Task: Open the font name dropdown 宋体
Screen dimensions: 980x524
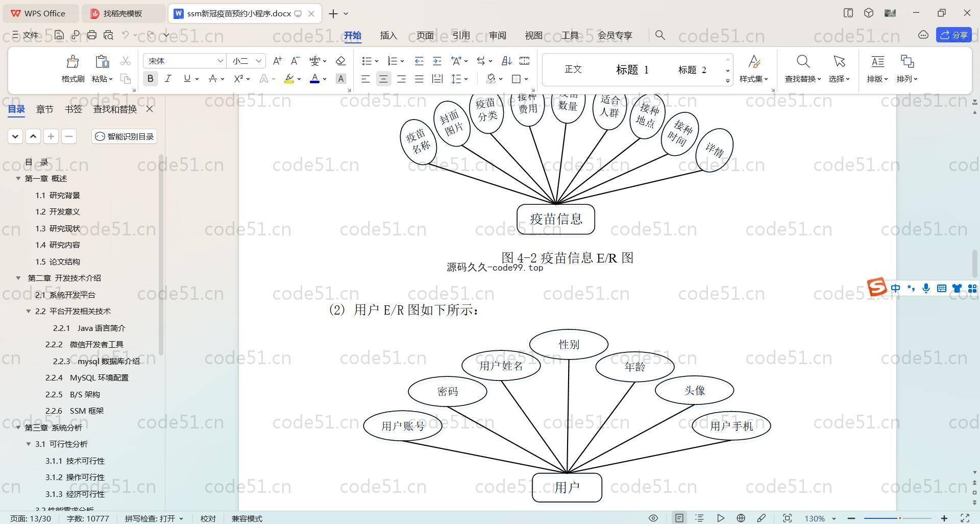Action: (x=220, y=61)
